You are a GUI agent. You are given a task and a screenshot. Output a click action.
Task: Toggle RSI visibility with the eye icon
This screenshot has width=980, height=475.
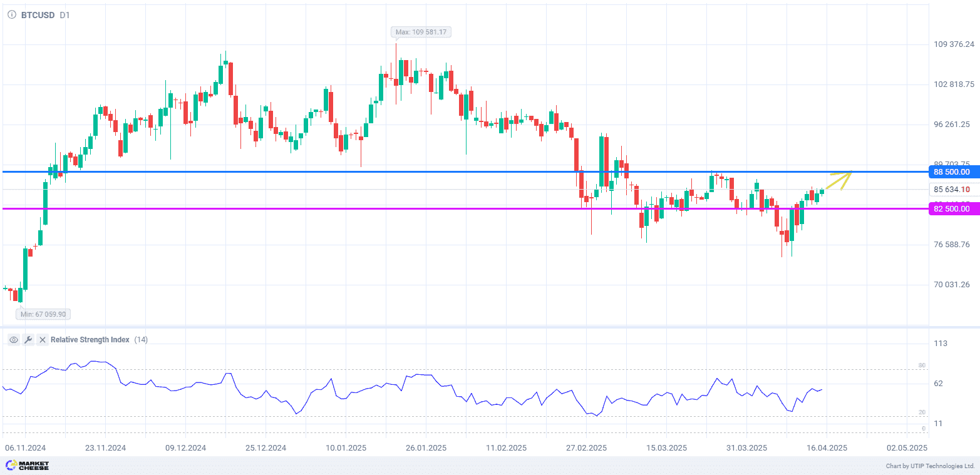pyautogui.click(x=13, y=340)
